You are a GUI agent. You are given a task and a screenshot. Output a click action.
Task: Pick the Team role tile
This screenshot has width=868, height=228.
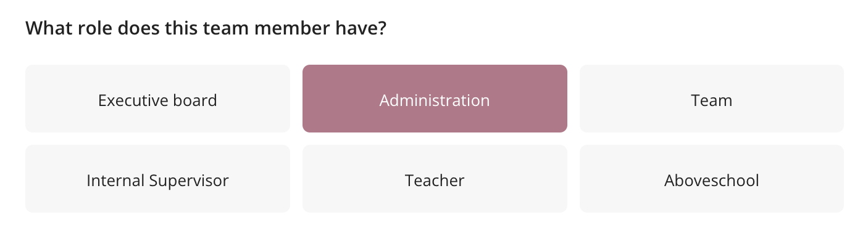(x=712, y=99)
